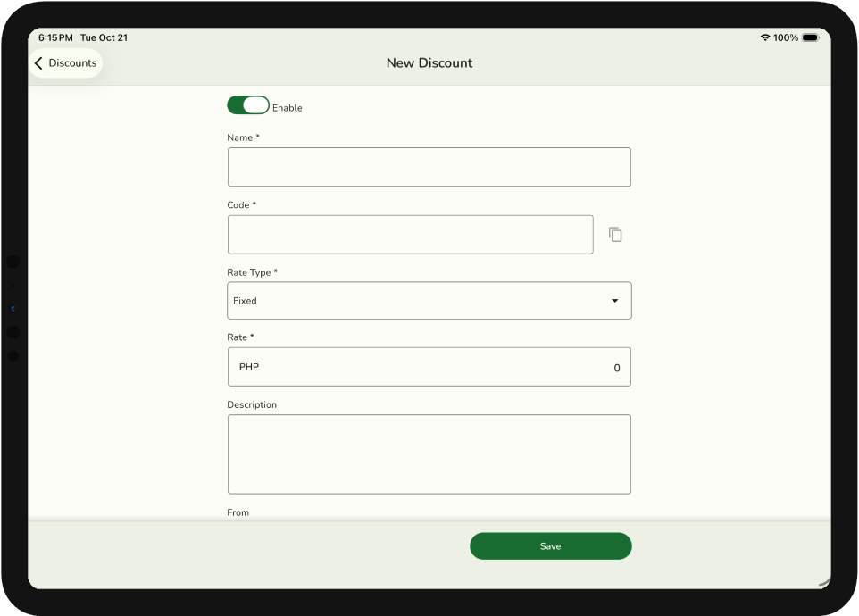This screenshot has width=859, height=616.
Task: Click the Tue Oct 21 date
Action: point(104,38)
